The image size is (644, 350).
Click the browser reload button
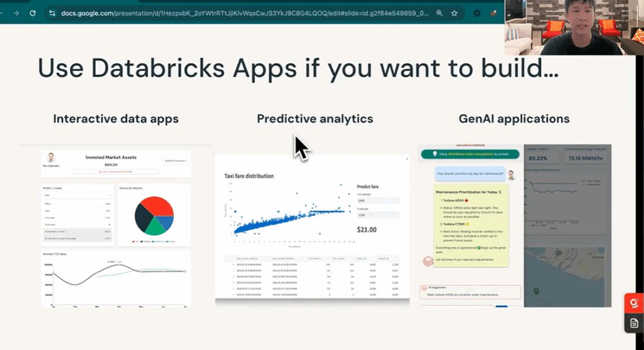coord(33,13)
